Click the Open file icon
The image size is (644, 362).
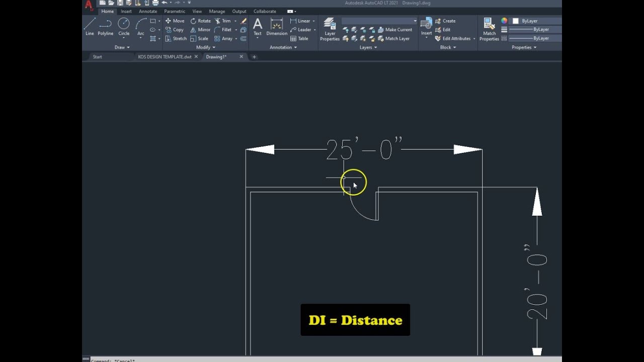[111, 3]
